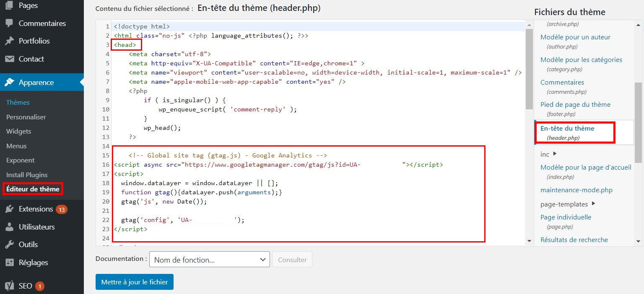Click the Commentaires speech bubble icon
This screenshot has width=644, height=294.
point(9,23)
